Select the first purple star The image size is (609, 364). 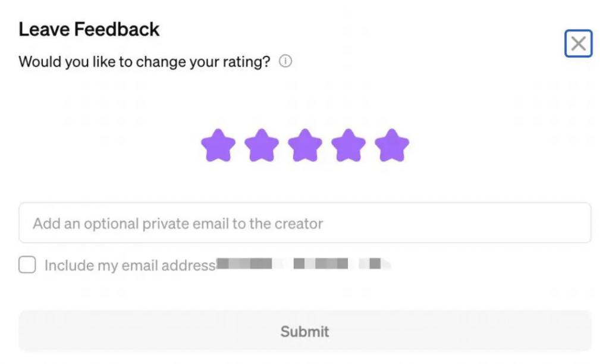coord(218,145)
